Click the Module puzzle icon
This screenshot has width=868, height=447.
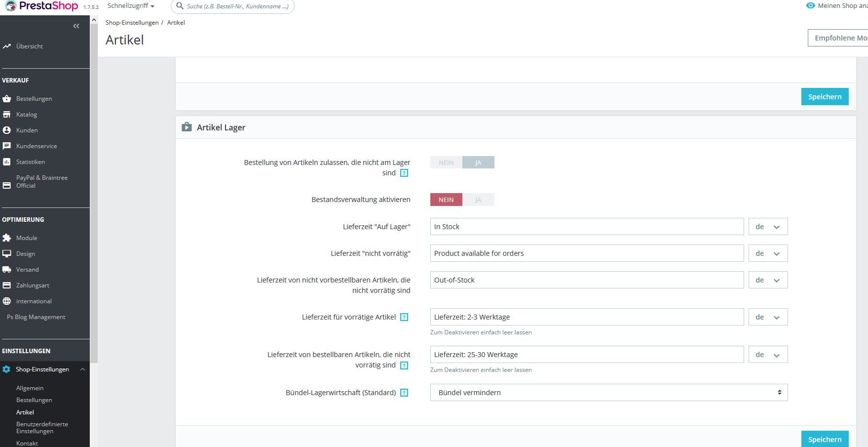point(6,238)
